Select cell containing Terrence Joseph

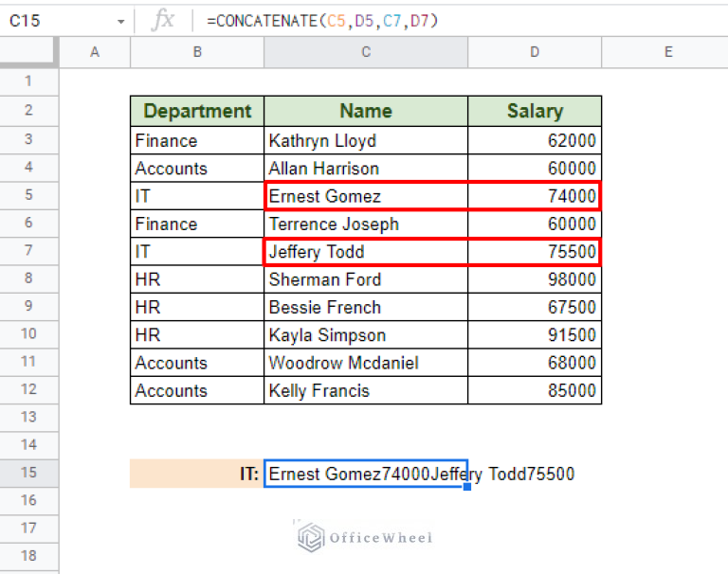click(x=366, y=224)
